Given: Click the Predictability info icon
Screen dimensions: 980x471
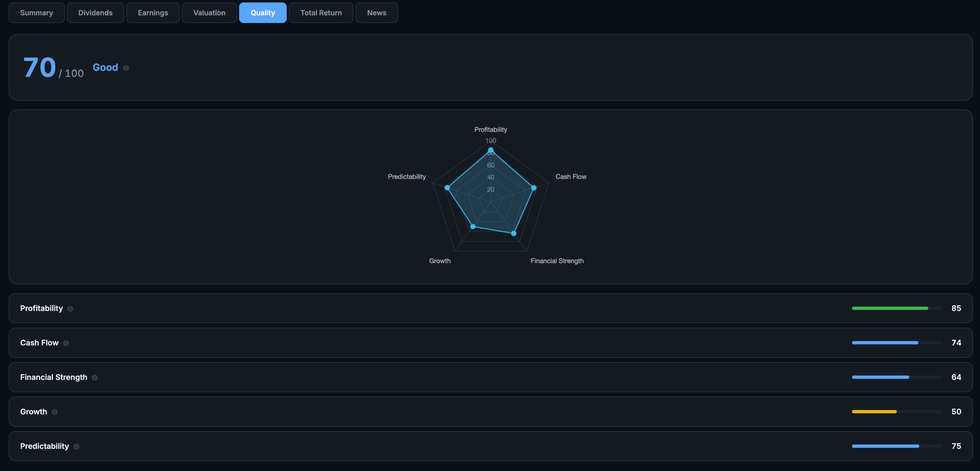Looking at the screenshot, I should 76,446.
